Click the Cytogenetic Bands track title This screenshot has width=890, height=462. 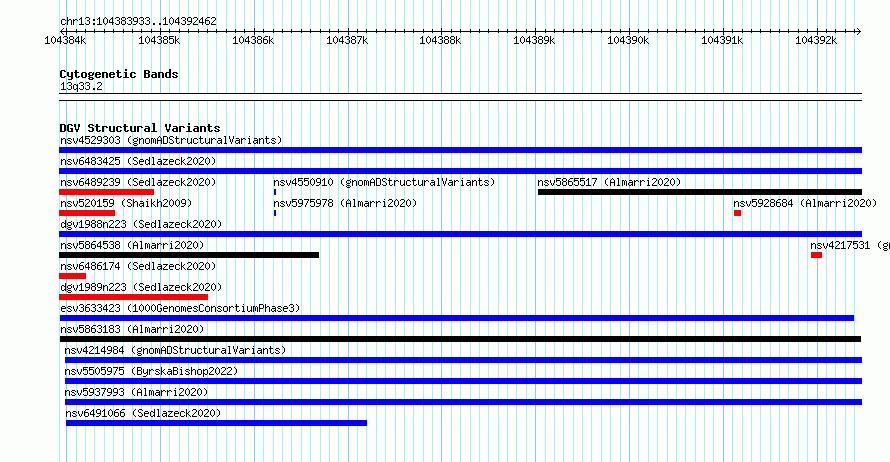click(119, 74)
